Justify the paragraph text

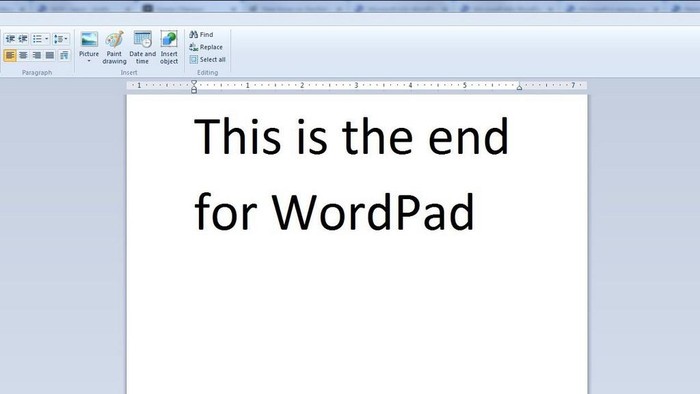pos(50,55)
